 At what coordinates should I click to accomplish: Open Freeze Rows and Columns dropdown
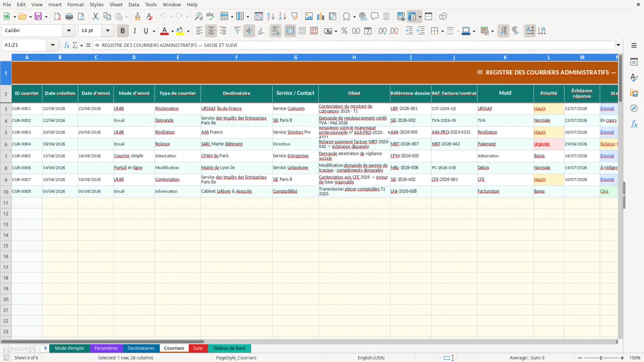[420, 17]
